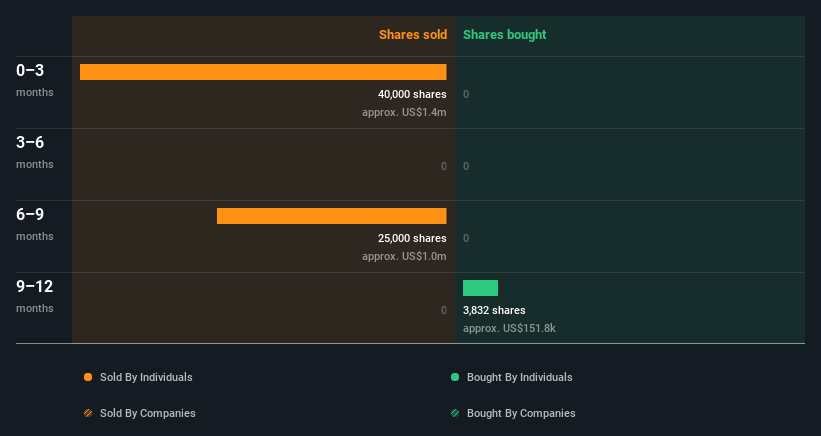
Task: Click the 3,832 shares value
Action: (x=494, y=310)
